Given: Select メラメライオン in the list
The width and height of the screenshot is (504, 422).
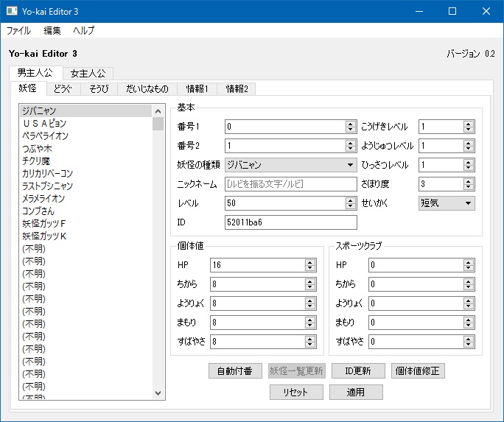Looking at the screenshot, I should pos(85,198).
